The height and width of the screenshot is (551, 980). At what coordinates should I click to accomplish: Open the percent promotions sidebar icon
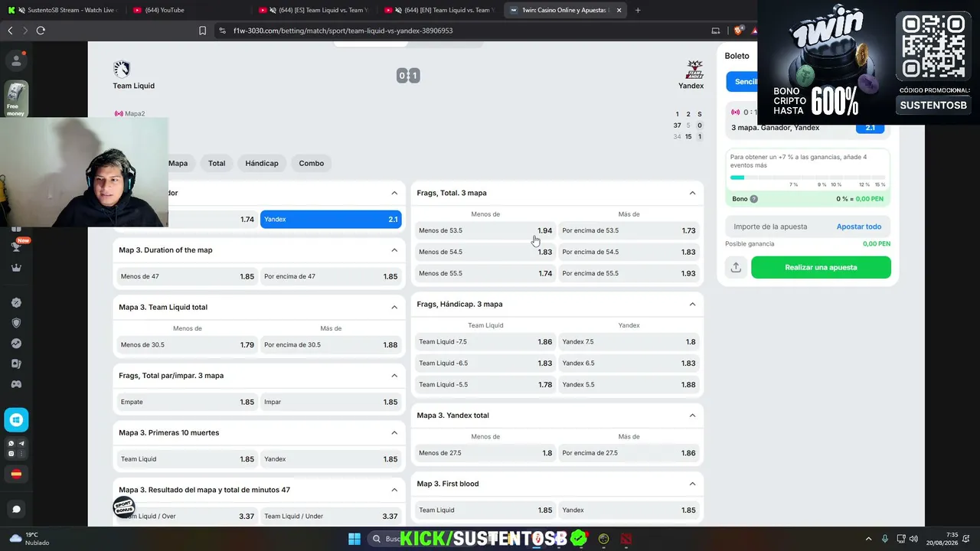click(16, 302)
